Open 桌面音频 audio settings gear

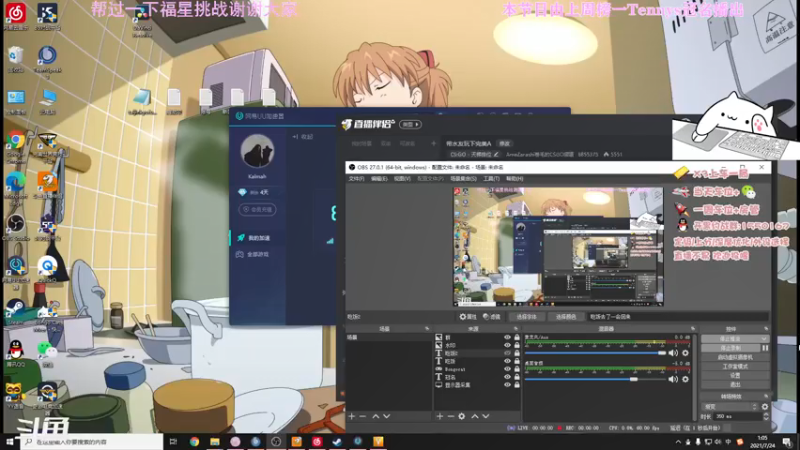(x=685, y=379)
